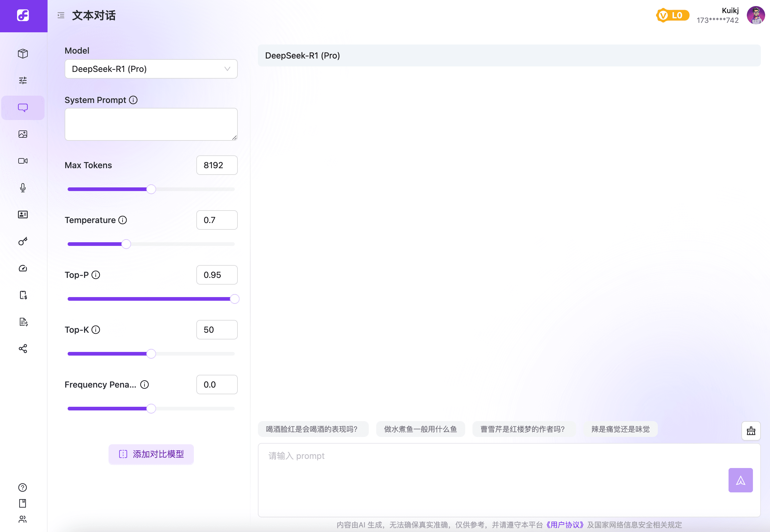Click the L0 VIP level badge

[673, 15]
